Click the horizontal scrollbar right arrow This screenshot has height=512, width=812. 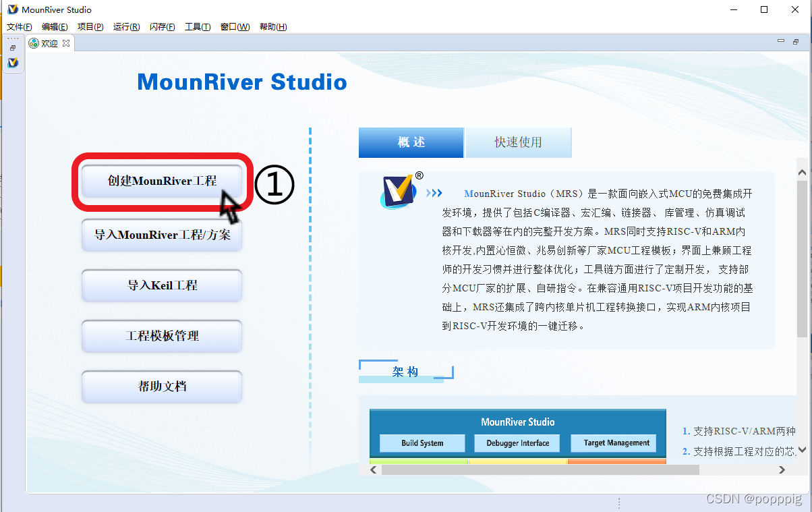782,470
